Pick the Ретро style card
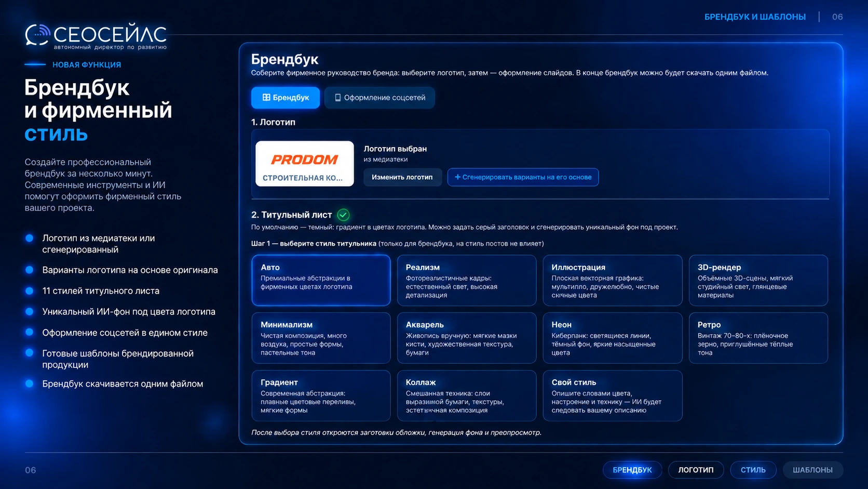868x489 pixels. click(758, 338)
